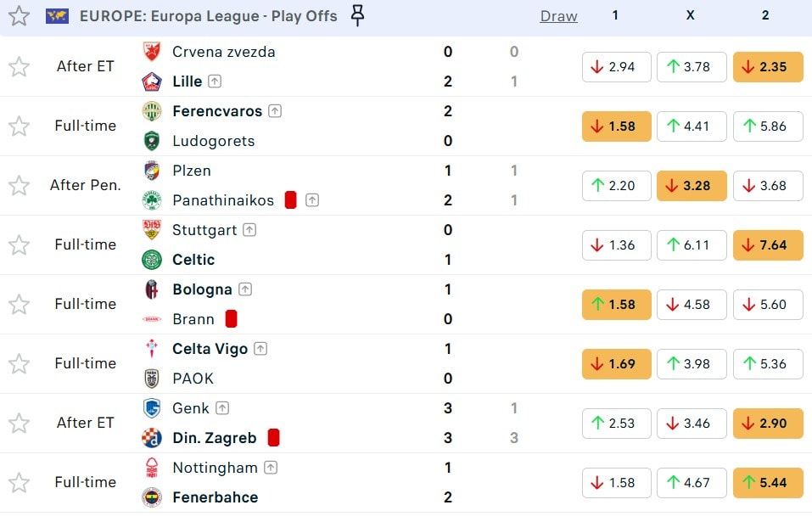Image resolution: width=812 pixels, height=522 pixels.
Task: Open the Draw link in header
Action: [558, 16]
